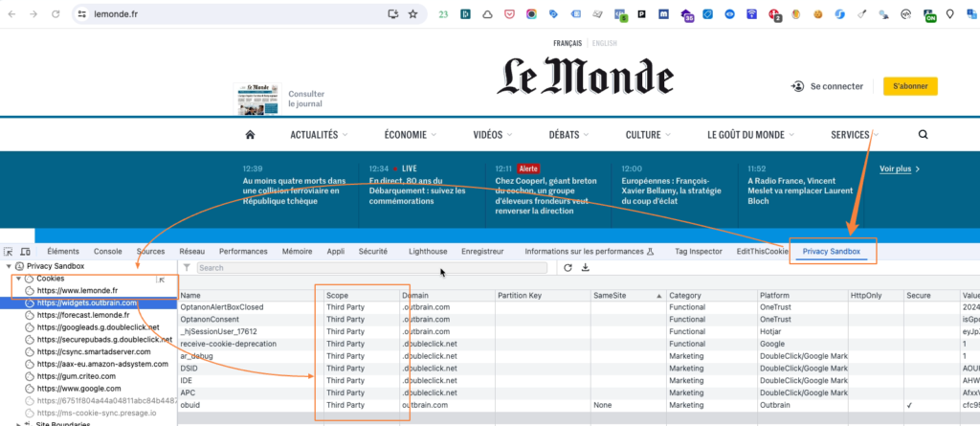The height and width of the screenshot is (426, 980).
Task: Bookmark this page with the star icon
Action: pos(412,13)
